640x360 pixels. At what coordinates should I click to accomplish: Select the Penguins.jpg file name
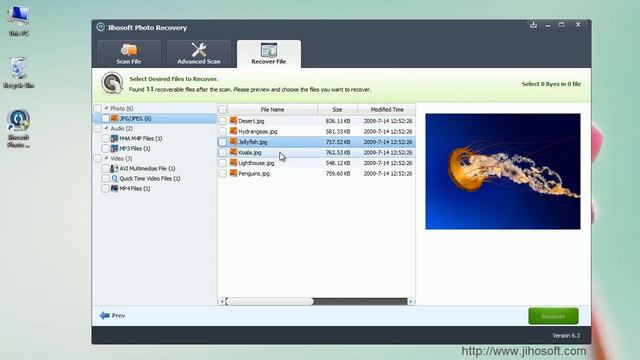[x=254, y=174]
